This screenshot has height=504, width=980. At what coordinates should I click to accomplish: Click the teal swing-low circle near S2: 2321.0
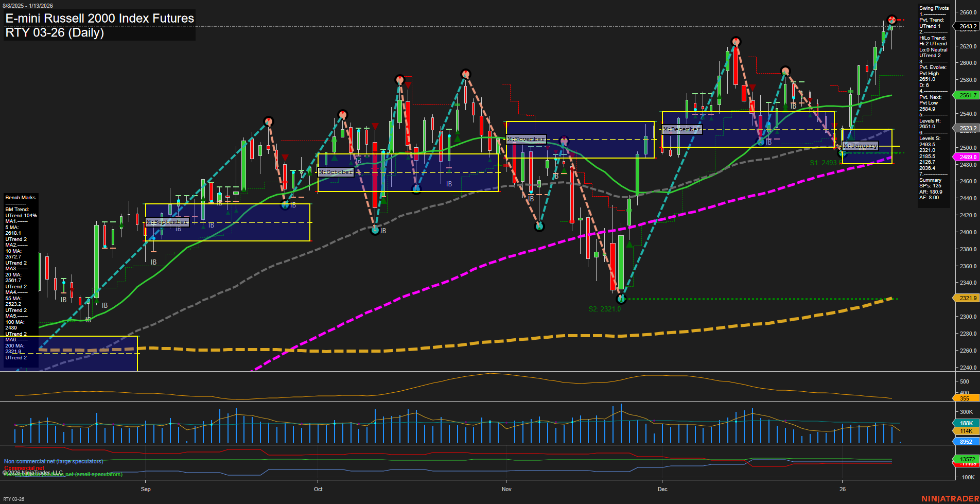[621, 298]
